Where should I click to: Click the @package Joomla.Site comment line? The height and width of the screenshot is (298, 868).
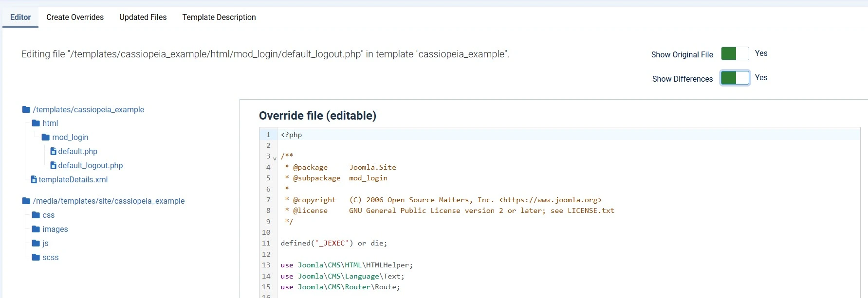pos(340,167)
